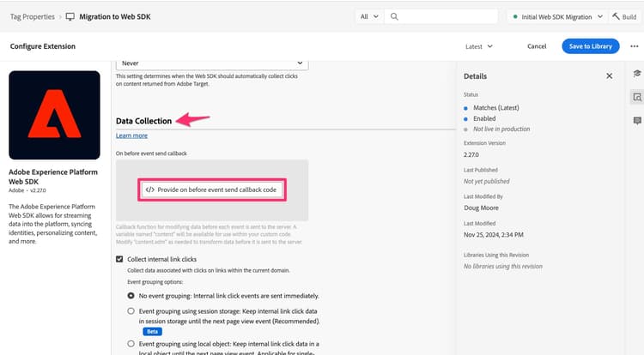Viewport: 644px width, 355px height.
Task: Click Nov 25, 2024, 2:34 PM timestamp
Action: [493, 235]
